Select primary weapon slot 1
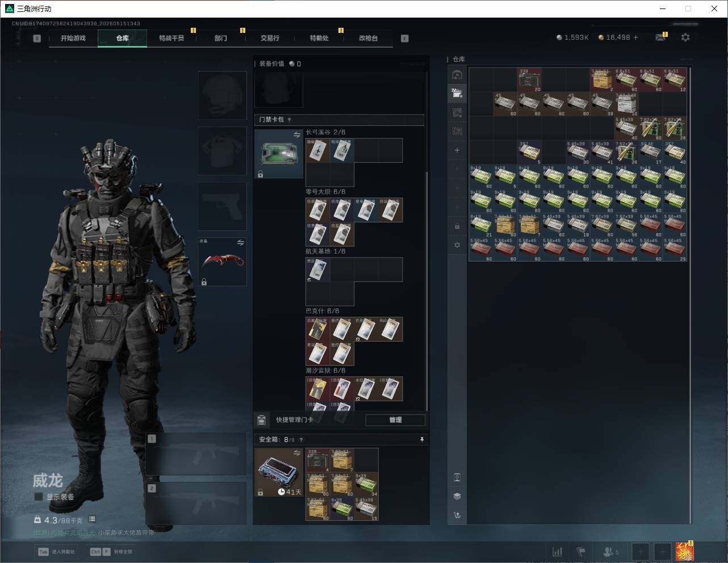 point(196,455)
